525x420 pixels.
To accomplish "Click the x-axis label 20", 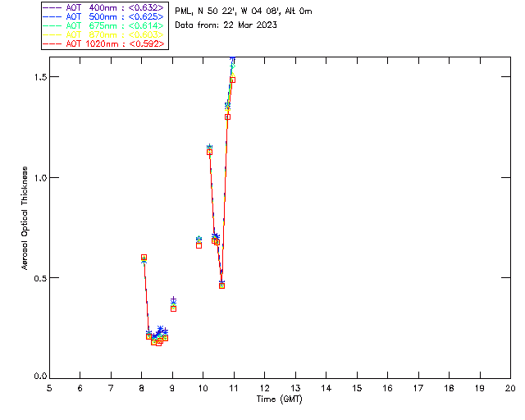I will [x=510, y=388].
